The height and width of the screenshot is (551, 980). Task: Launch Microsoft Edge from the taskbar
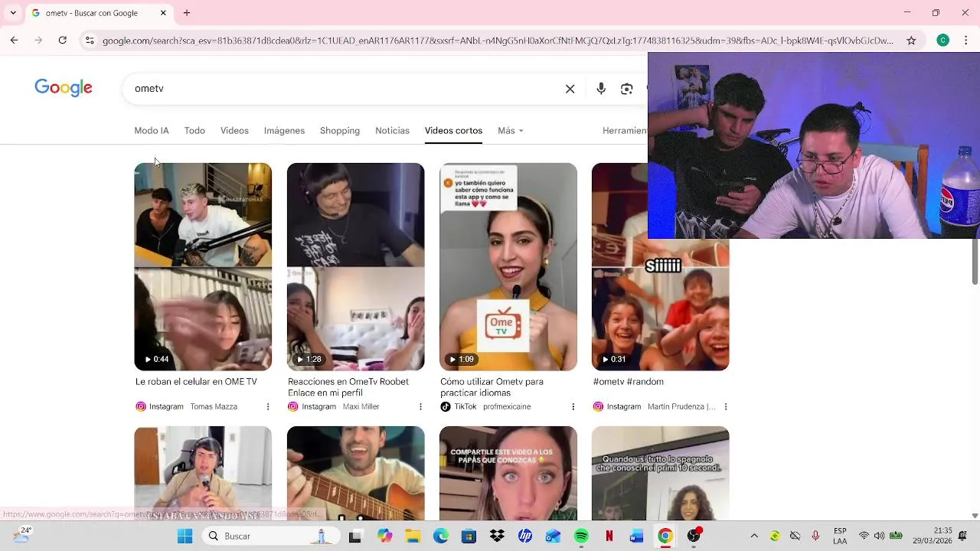pyautogui.click(x=441, y=536)
